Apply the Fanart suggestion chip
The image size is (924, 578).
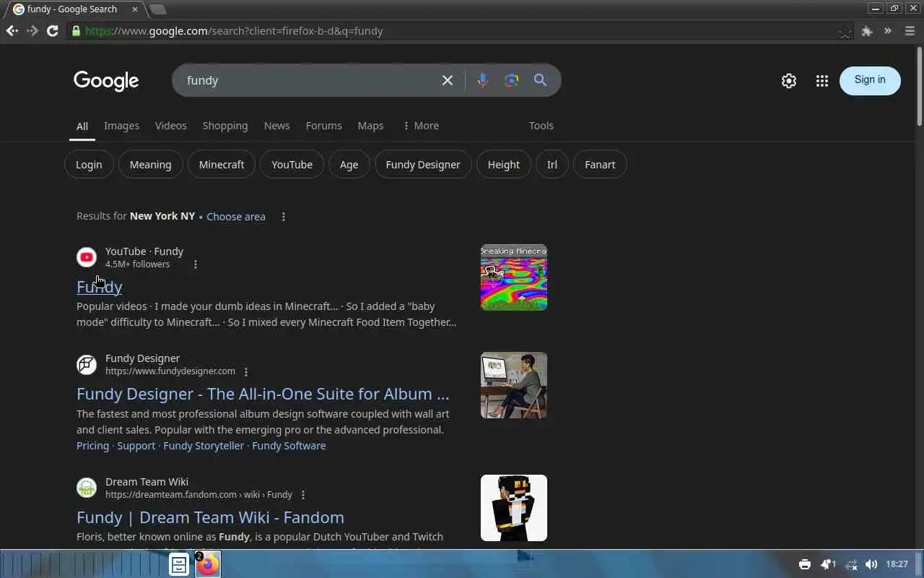coord(600,165)
